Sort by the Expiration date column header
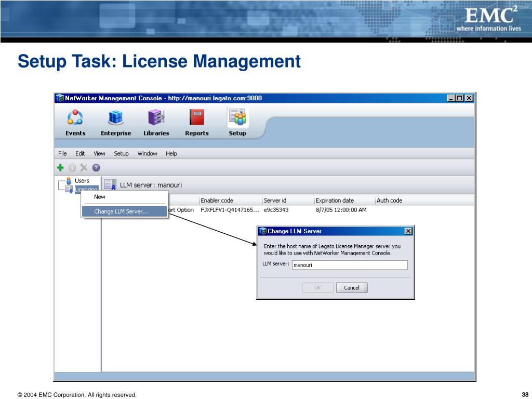Image resolution: width=532 pixels, height=399 pixels. (x=345, y=201)
